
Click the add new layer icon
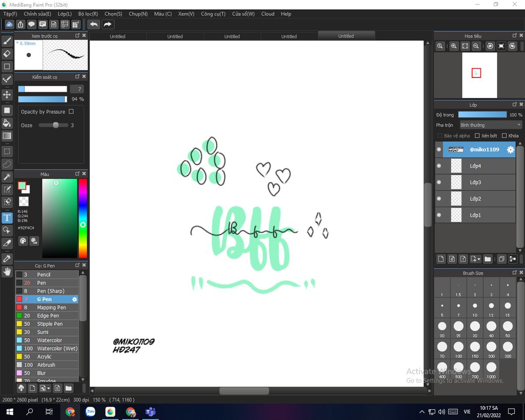[x=441, y=259]
